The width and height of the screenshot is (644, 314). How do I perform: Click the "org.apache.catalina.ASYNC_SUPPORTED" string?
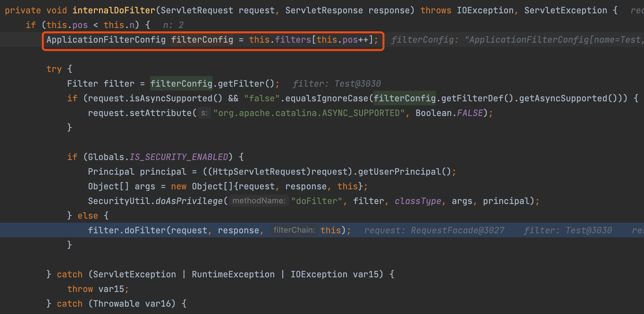click(309, 113)
